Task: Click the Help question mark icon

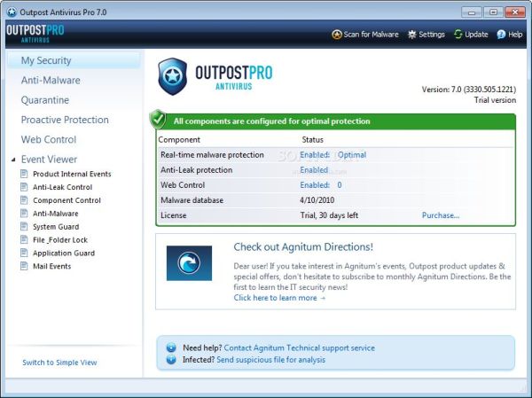Action: click(x=501, y=35)
